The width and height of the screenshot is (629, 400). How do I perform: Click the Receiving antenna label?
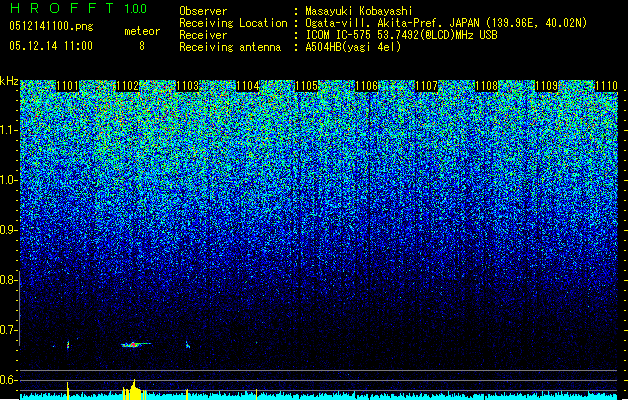(230, 47)
